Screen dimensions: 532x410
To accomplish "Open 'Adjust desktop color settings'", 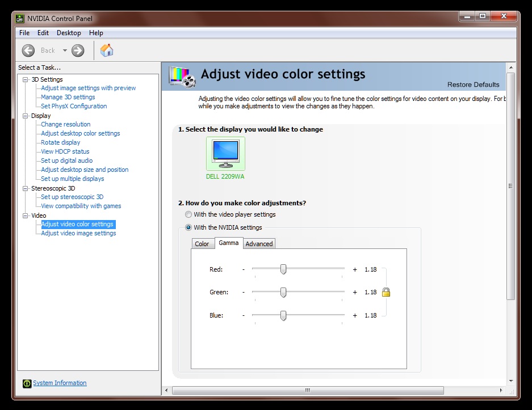I will (81, 133).
